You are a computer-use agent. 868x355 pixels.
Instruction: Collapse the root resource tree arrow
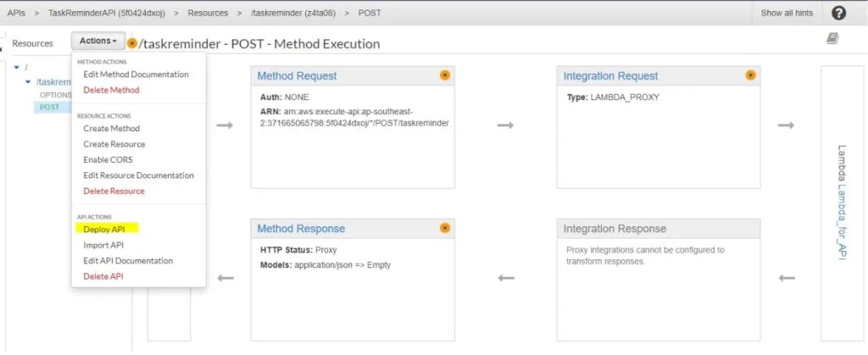click(x=19, y=67)
